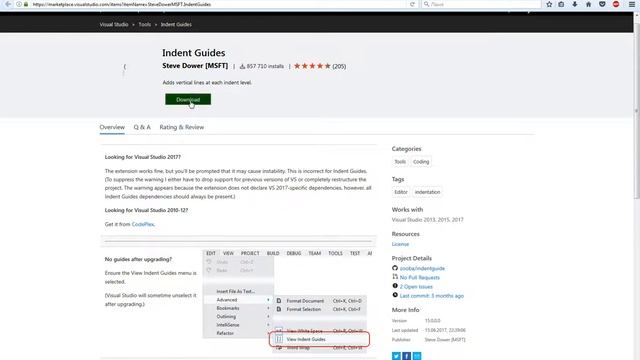The height and width of the screenshot is (360, 640).
Task: Open publisher Steve Dower [MSFT] link
Action: [x=195, y=66]
